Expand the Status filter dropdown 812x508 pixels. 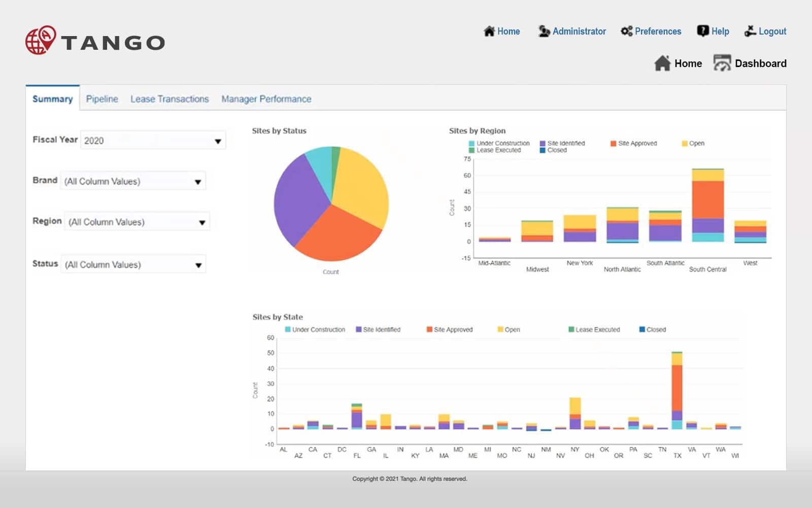tap(198, 265)
